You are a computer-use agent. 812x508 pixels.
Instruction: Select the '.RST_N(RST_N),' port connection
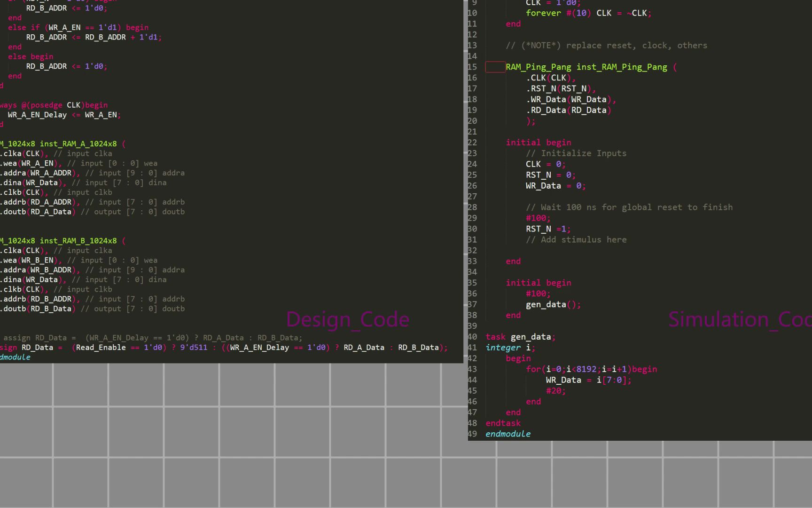click(x=561, y=89)
